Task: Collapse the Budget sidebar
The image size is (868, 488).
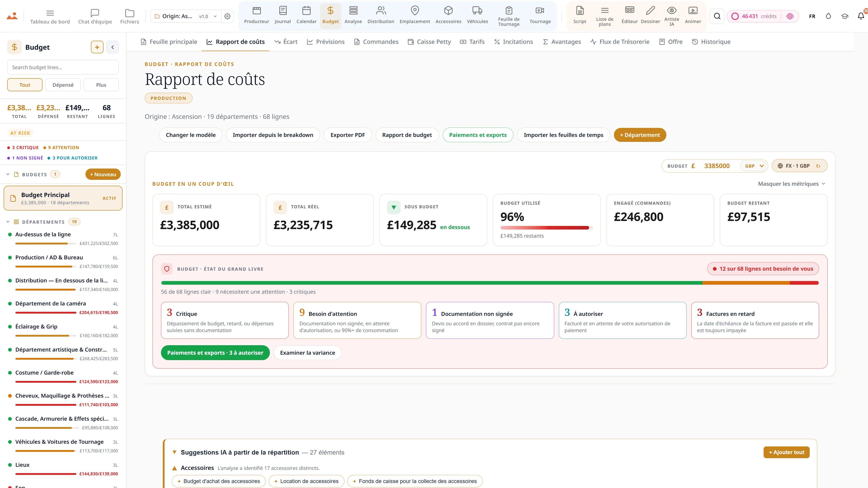Action: click(x=113, y=47)
